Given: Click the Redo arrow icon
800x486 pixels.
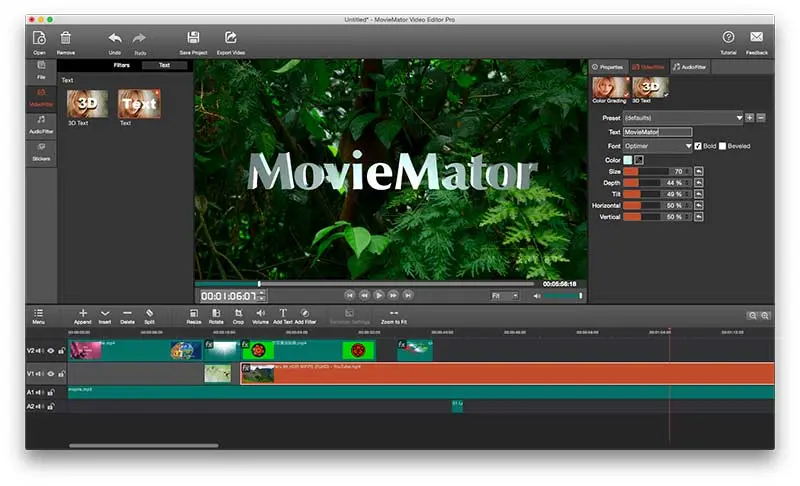Looking at the screenshot, I should (x=139, y=38).
